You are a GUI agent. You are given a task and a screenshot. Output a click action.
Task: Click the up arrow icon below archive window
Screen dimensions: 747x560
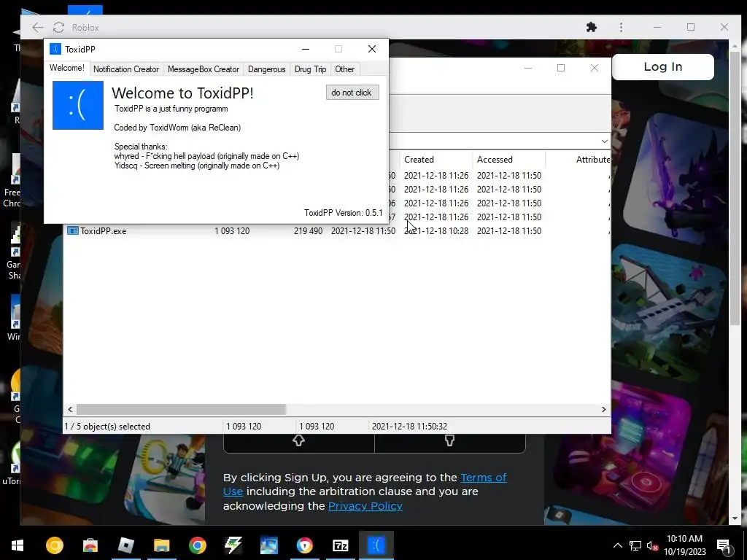(x=298, y=440)
